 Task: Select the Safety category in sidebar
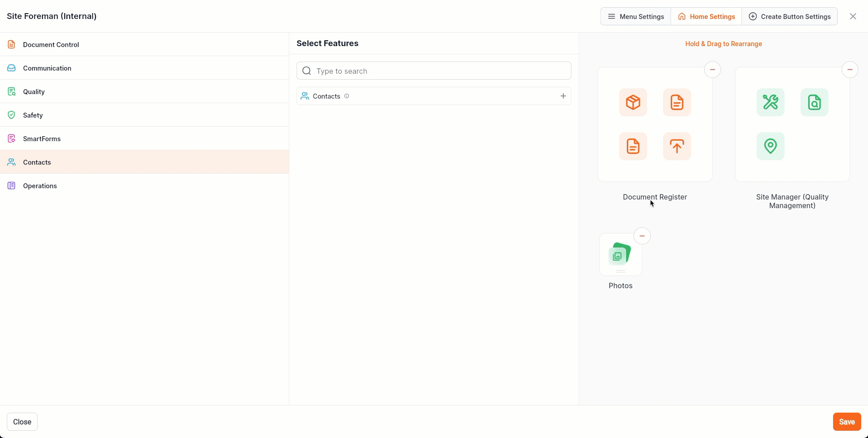pyautogui.click(x=33, y=115)
